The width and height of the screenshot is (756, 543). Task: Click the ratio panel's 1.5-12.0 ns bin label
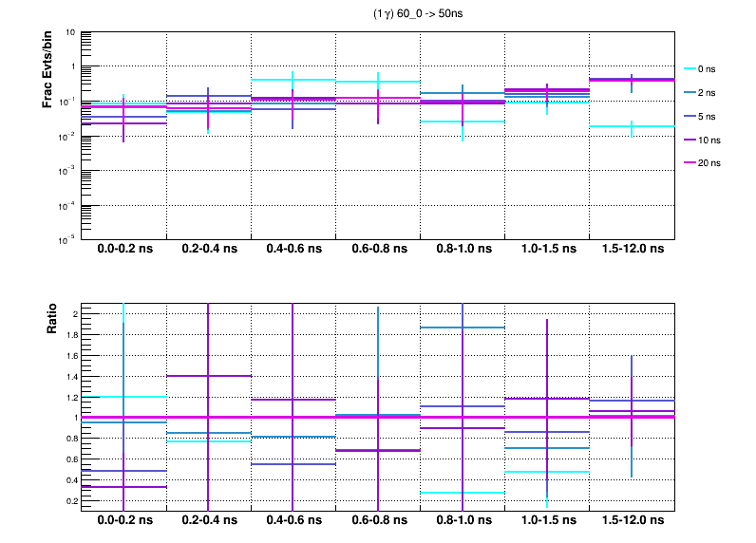pos(633,521)
